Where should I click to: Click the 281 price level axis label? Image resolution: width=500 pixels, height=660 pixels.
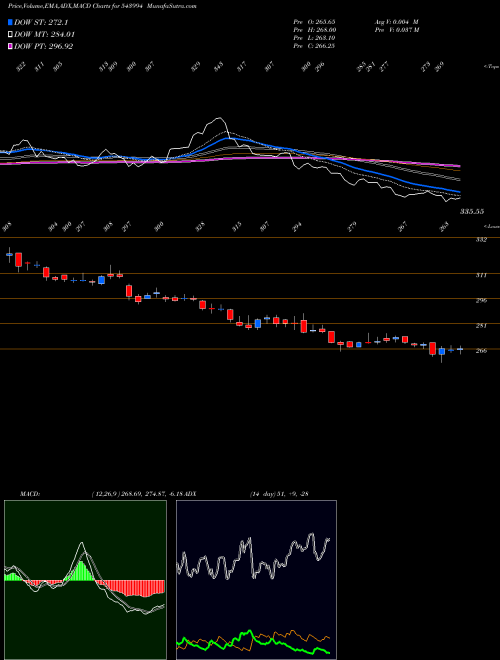coord(481,326)
